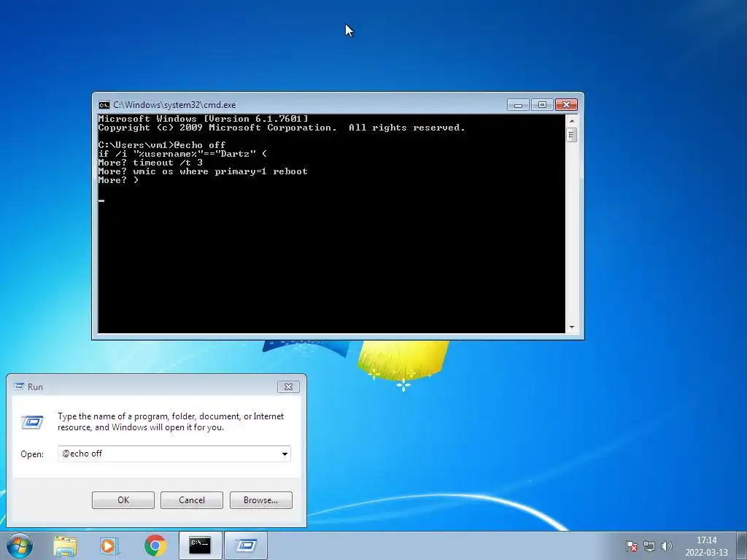Click the 'Open:' label in Run
747x560 pixels.
[32, 454]
